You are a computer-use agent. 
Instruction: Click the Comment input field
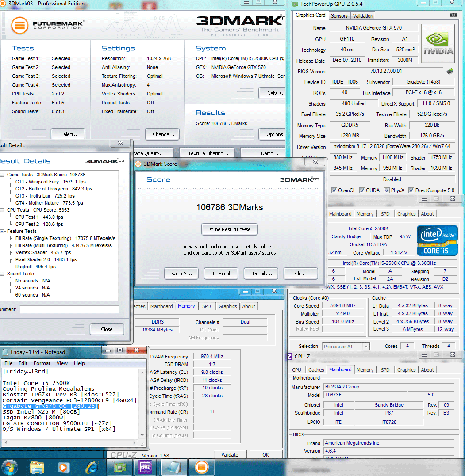click(x=69, y=309)
